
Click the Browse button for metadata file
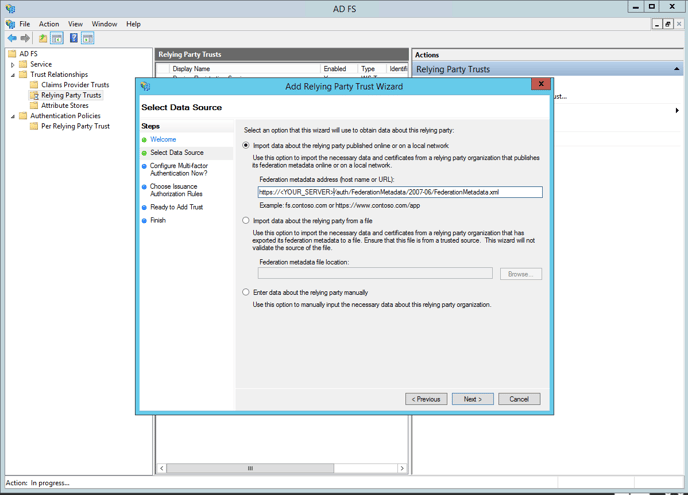click(521, 274)
